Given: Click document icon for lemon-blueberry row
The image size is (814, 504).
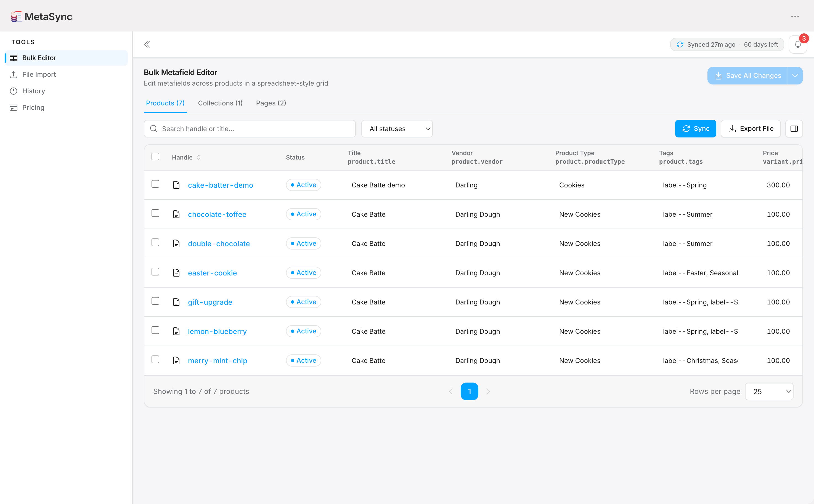Looking at the screenshot, I should pyautogui.click(x=176, y=331).
